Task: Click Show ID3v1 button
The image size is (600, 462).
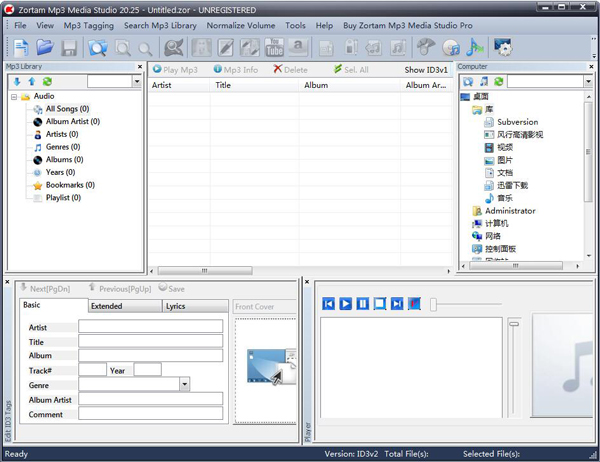Action: tap(426, 70)
